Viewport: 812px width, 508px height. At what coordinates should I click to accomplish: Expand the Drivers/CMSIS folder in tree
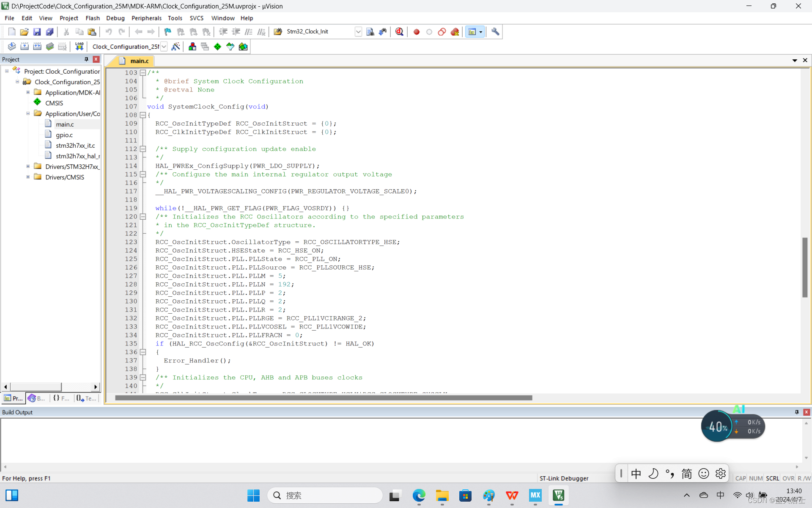(28, 177)
